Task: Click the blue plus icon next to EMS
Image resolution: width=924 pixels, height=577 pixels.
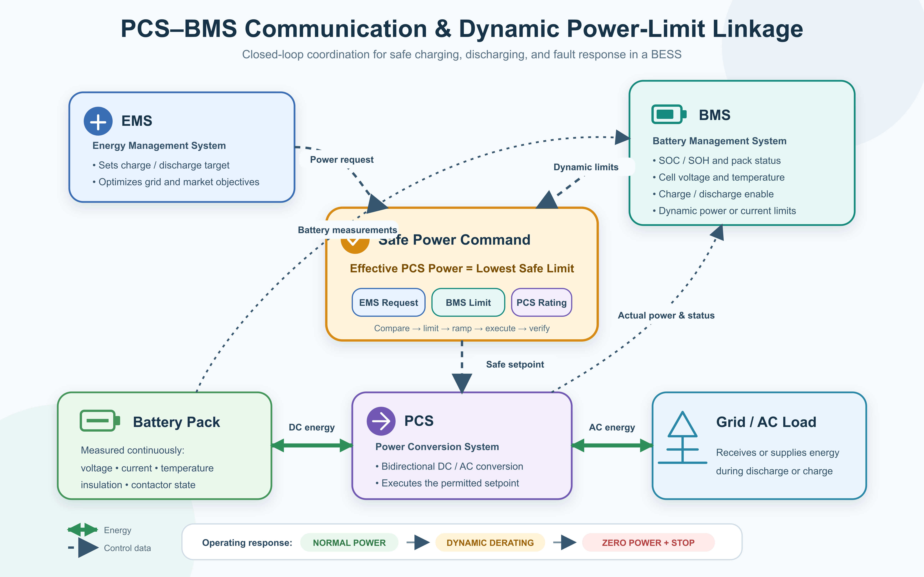Action: 98,121
